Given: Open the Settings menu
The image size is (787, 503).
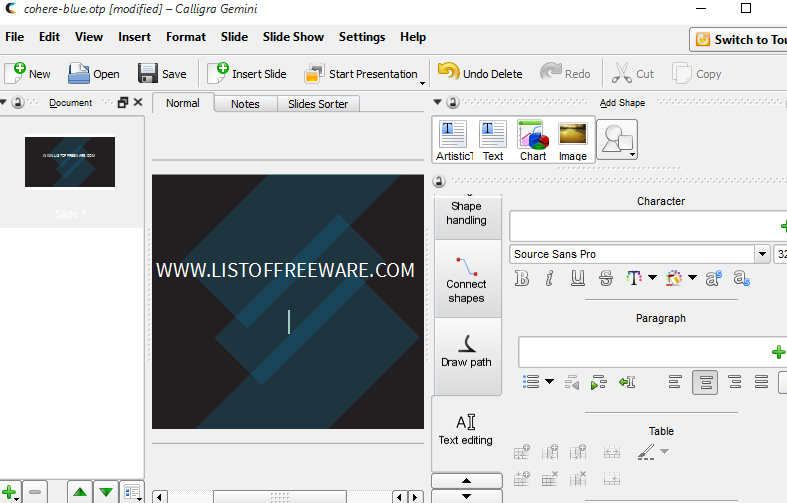Looking at the screenshot, I should coord(362,37).
